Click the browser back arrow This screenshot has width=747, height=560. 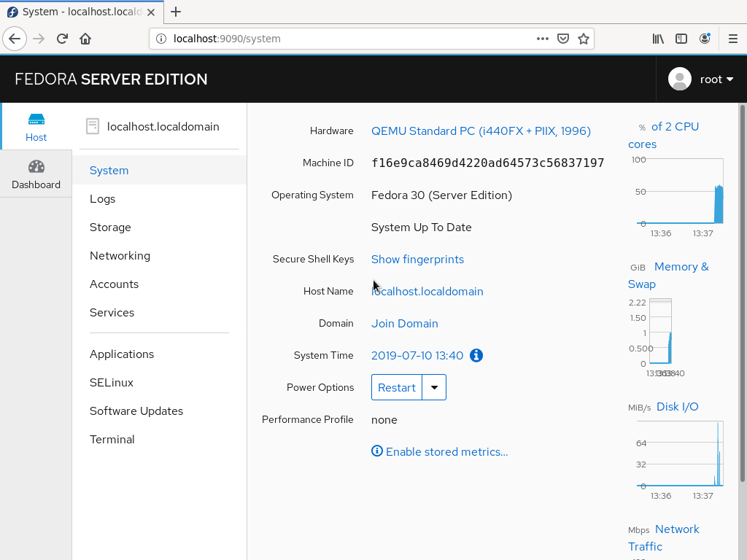15,39
